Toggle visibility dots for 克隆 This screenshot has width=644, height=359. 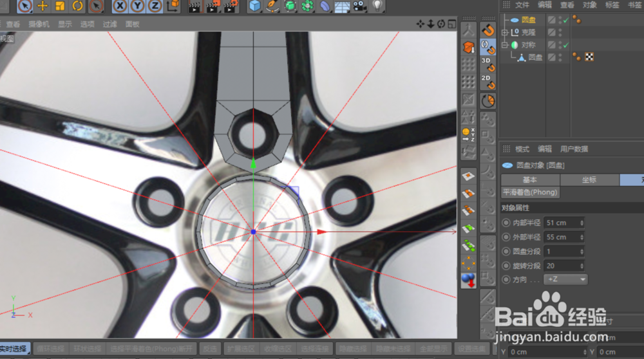pyautogui.click(x=560, y=32)
